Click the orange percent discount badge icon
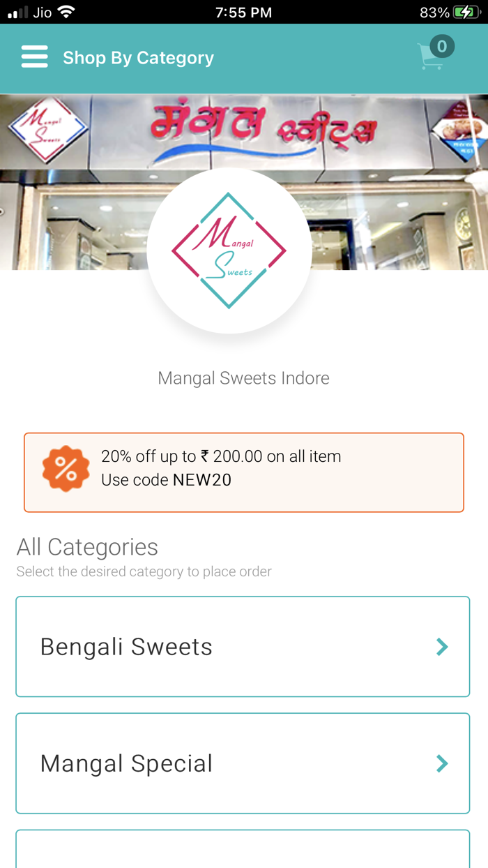The height and width of the screenshot is (868, 488). coord(66,468)
